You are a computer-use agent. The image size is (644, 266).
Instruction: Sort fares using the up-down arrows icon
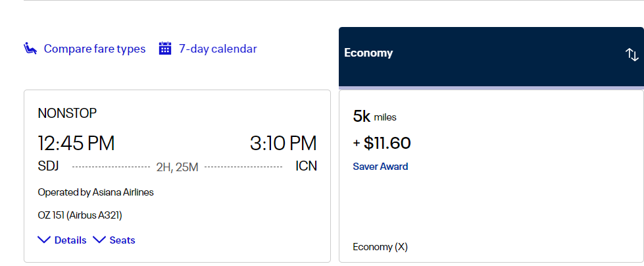[632, 54]
